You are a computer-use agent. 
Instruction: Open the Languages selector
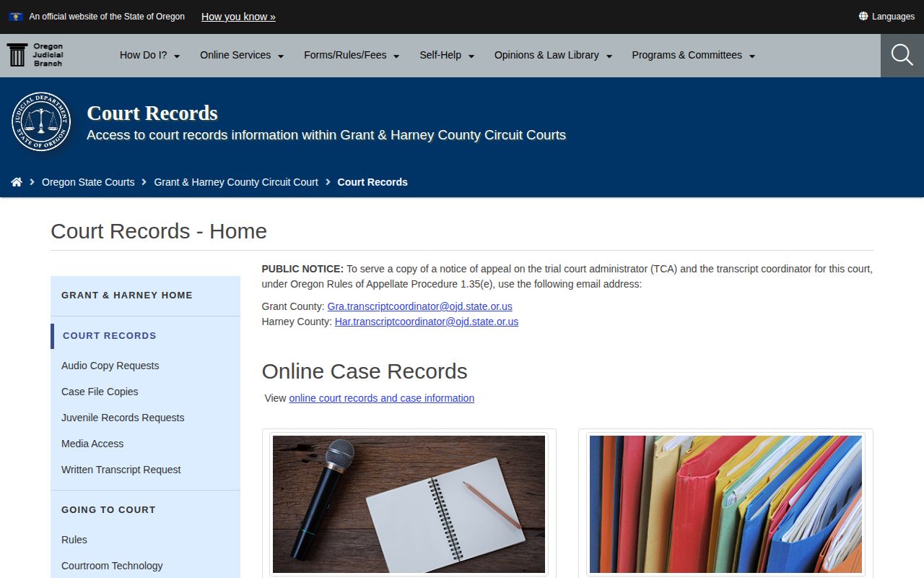(886, 17)
